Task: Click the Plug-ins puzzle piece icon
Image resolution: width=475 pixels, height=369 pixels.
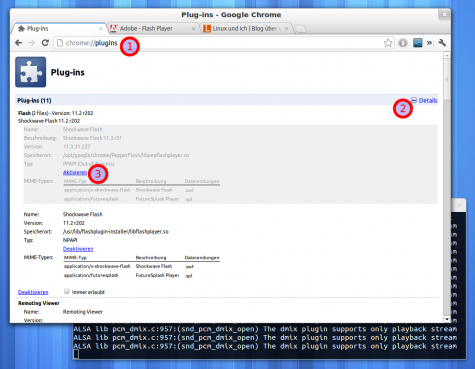Action: [31, 72]
